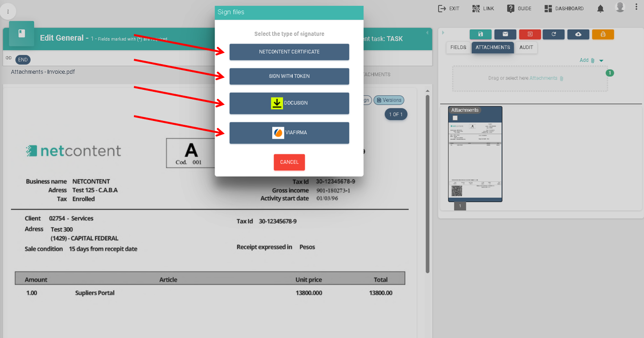644x338 pixels.
Task: Click the Attachments link in drop zone
Action: pos(543,78)
